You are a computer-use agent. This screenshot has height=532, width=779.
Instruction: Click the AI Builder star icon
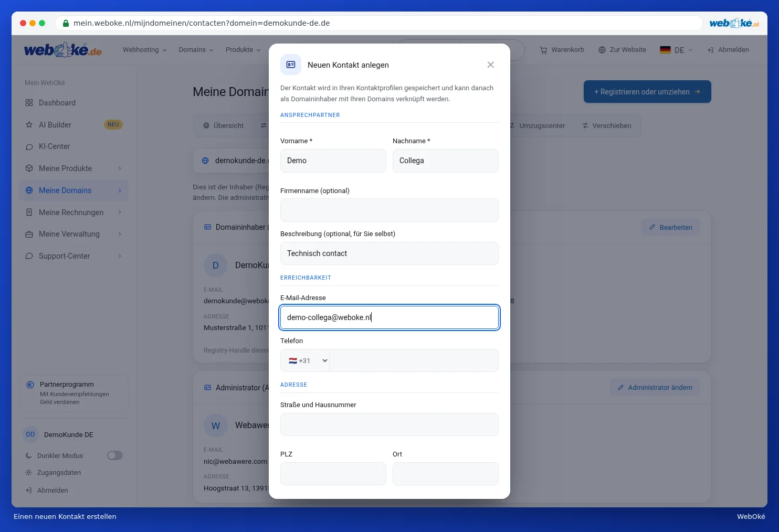point(29,125)
